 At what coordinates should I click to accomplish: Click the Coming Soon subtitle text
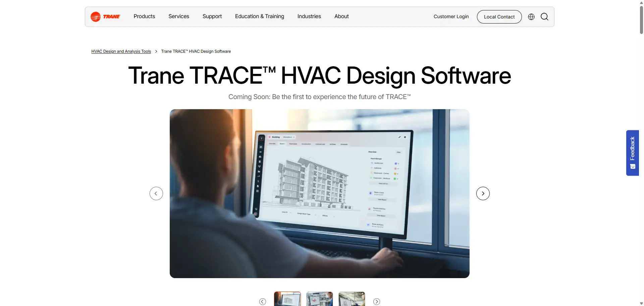pos(320,97)
